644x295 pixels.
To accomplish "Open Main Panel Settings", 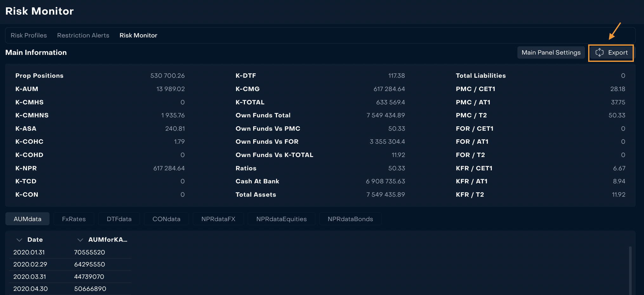I will (551, 53).
